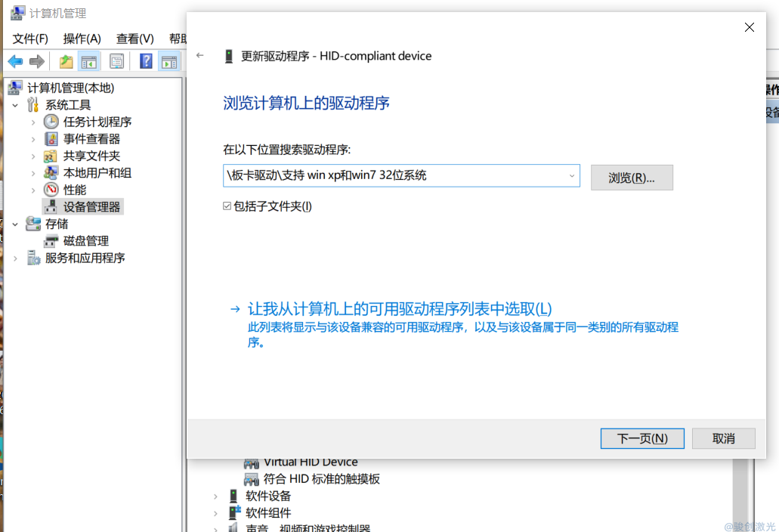The width and height of the screenshot is (779, 532).
Task: Click the device icon in the dialog title
Action: [228, 56]
